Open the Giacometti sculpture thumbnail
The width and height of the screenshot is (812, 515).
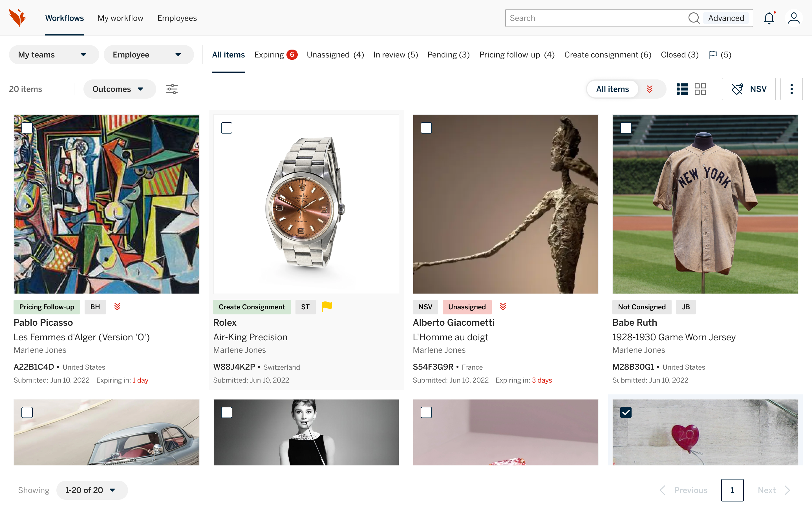coord(506,204)
